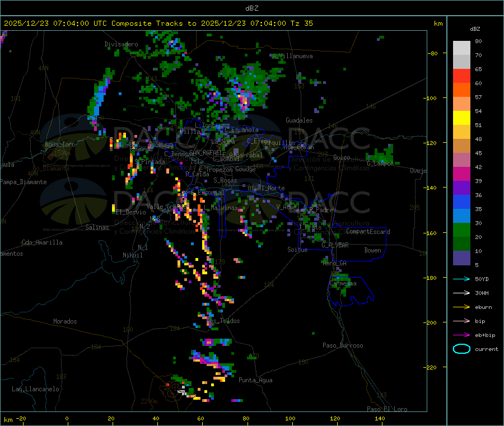Screen dimensions: 504x426
Task: Click the Cda_Amarilla map label
Action: pyautogui.click(x=42, y=242)
